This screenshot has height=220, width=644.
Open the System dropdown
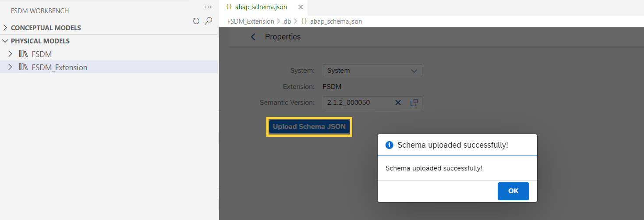tap(372, 71)
